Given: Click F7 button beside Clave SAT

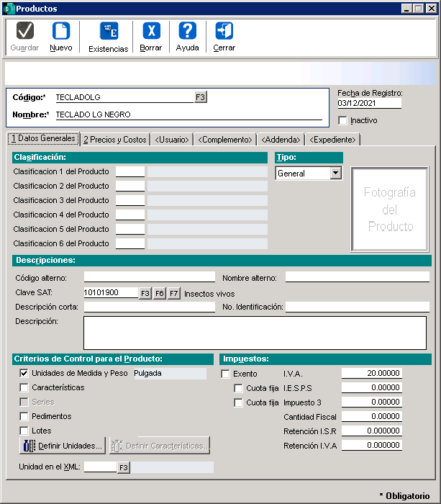Looking at the screenshot, I should coord(174,293).
